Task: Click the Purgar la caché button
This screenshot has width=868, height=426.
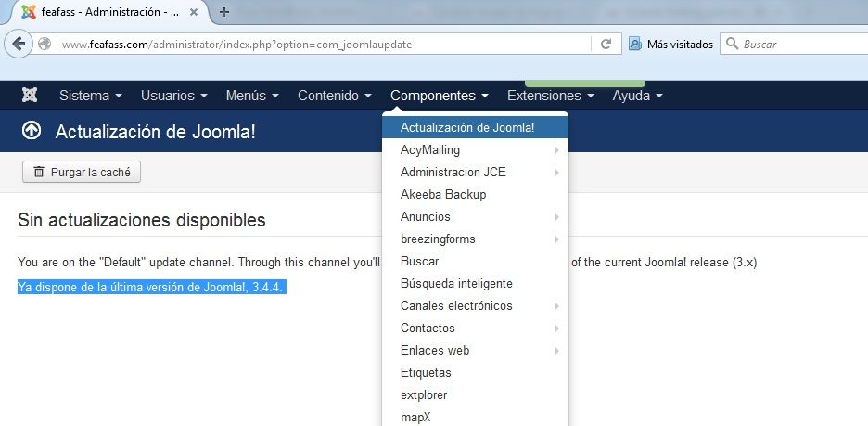Action: (82, 172)
